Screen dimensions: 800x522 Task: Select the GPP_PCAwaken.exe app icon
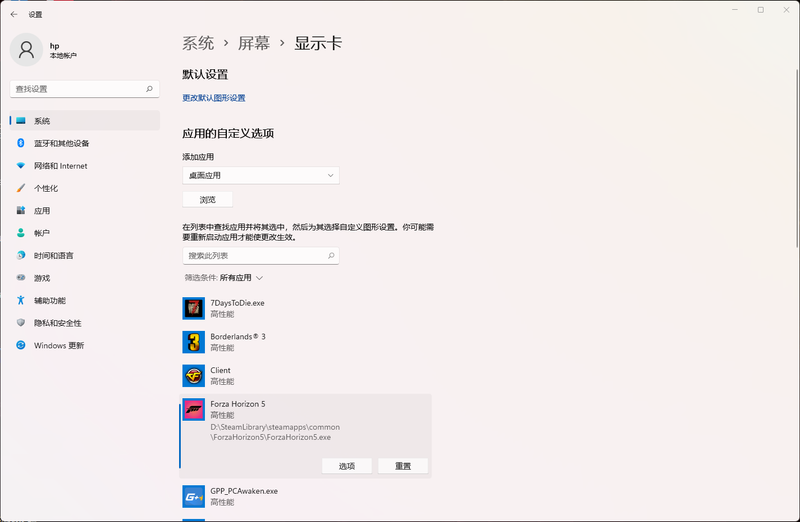[x=193, y=496]
